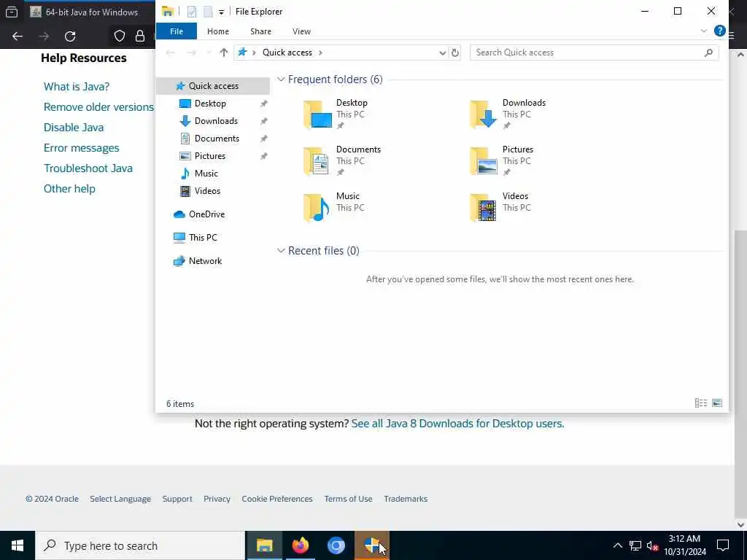Viewport: 747px width, 560px height.
Task: Select OneDrive in the navigation pane
Action: pos(206,214)
